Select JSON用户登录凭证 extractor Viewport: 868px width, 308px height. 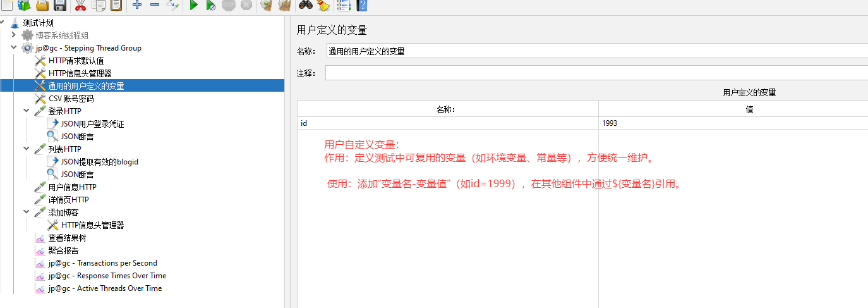point(92,124)
